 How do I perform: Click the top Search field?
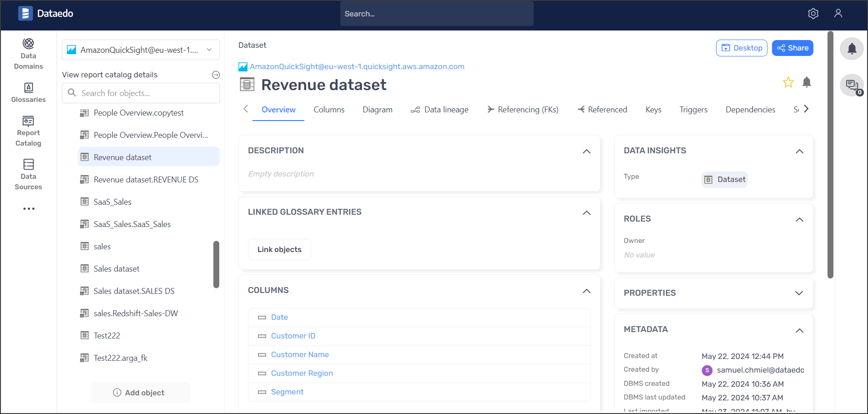[x=437, y=14]
